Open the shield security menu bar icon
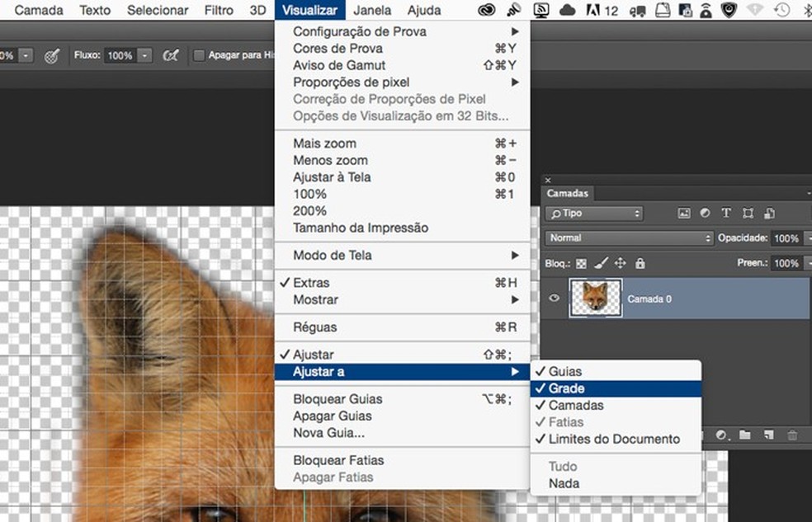This screenshot has height=522, width=812. pos(729,10)
